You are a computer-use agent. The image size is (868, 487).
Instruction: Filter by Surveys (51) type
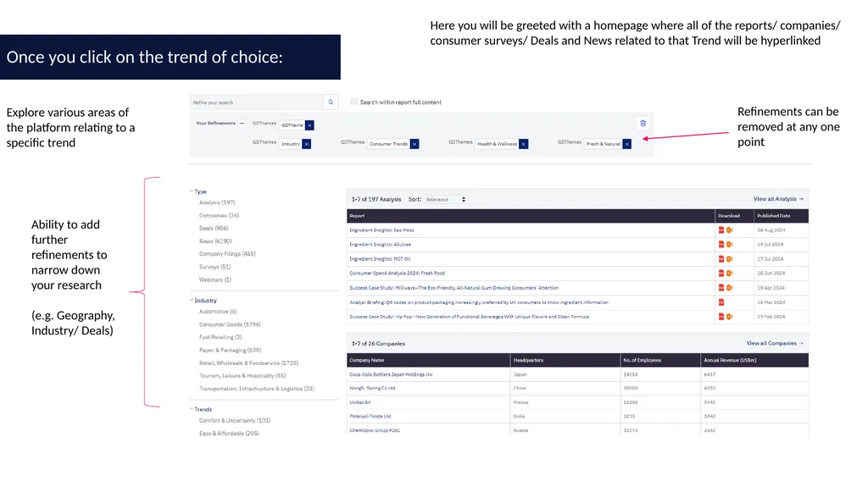[x=214, y=267]
